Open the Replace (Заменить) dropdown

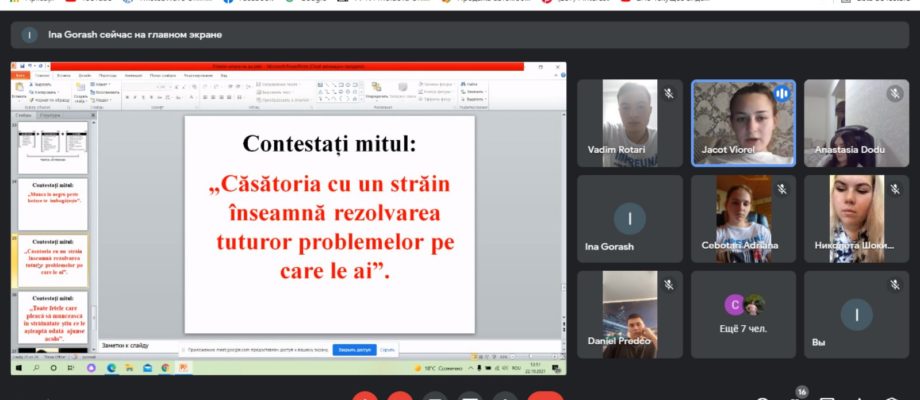click(x=473, y=91)
